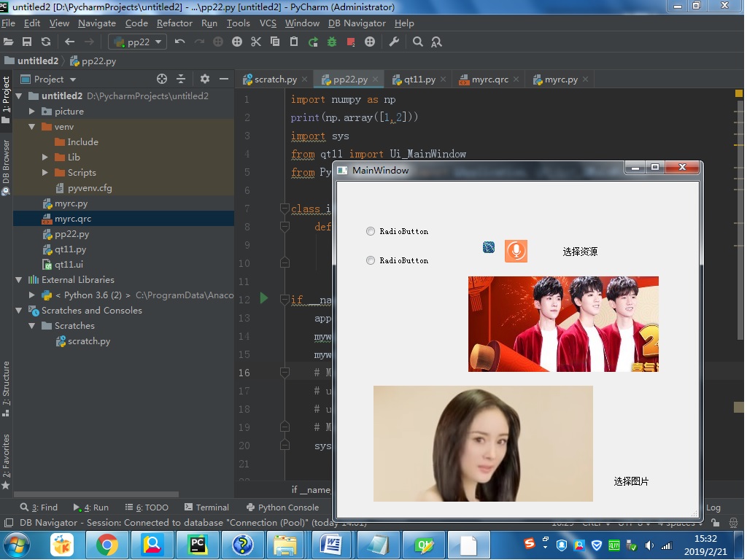The height and width of the screenshot is (560, 747).
Task: Click the Undo toolbar icon
Action: (179, 42)
